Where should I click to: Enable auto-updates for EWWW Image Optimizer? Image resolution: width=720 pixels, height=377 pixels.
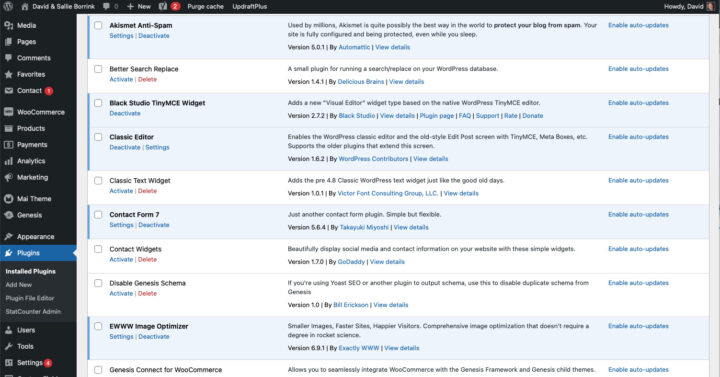(638, 326)
